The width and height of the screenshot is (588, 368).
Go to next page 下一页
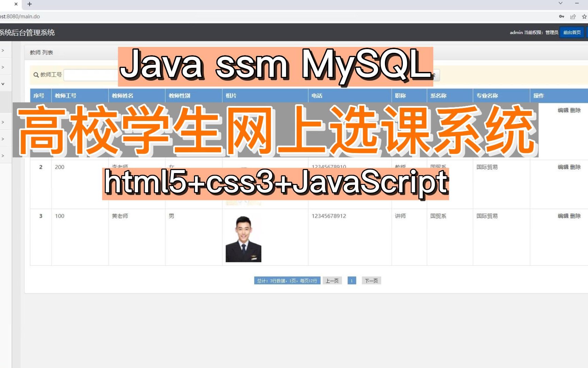[371, 281]
